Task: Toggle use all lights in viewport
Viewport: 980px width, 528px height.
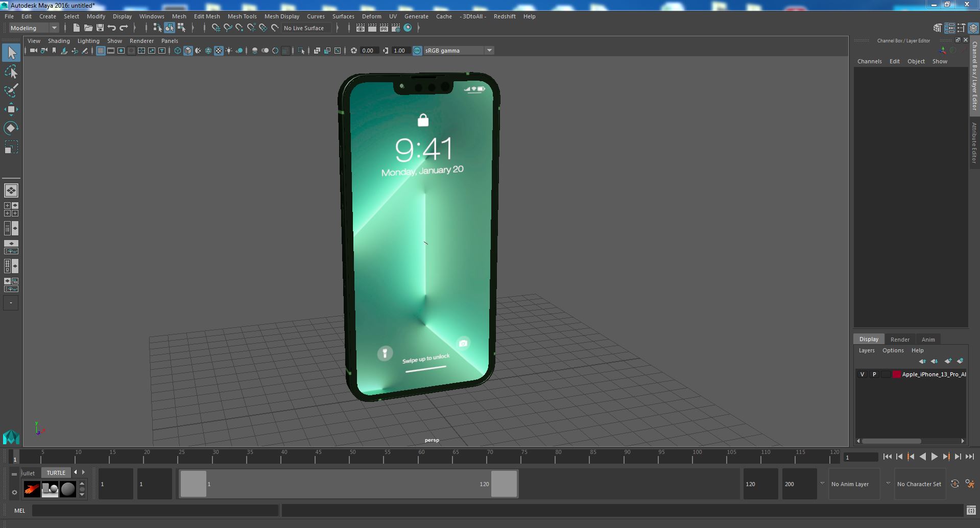Action: pyautogui.click(x=229, y=51)
